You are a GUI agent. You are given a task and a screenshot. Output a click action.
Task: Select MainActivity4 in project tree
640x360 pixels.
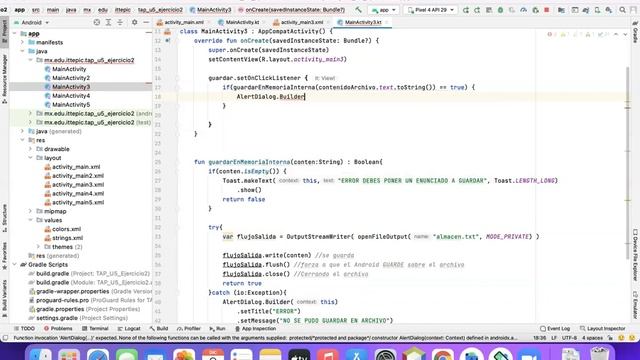(x=71, y=96)
